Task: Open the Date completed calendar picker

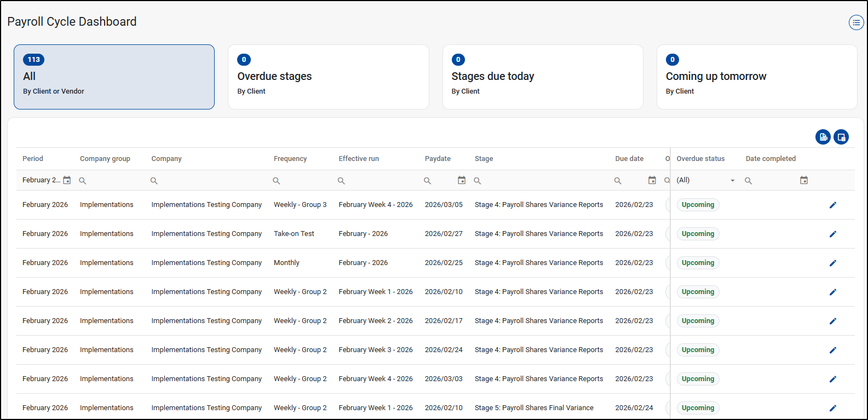Action: pos(803,180)
